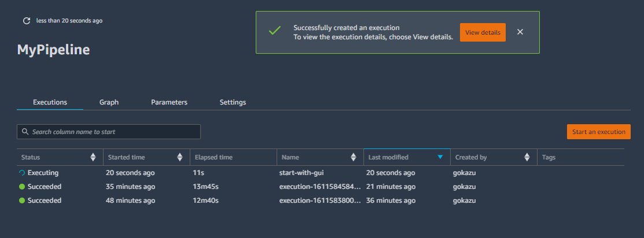Focus the Search column name field
This screenshot has height=238, width=644.
pyautogui.click(x=109, y=132)
